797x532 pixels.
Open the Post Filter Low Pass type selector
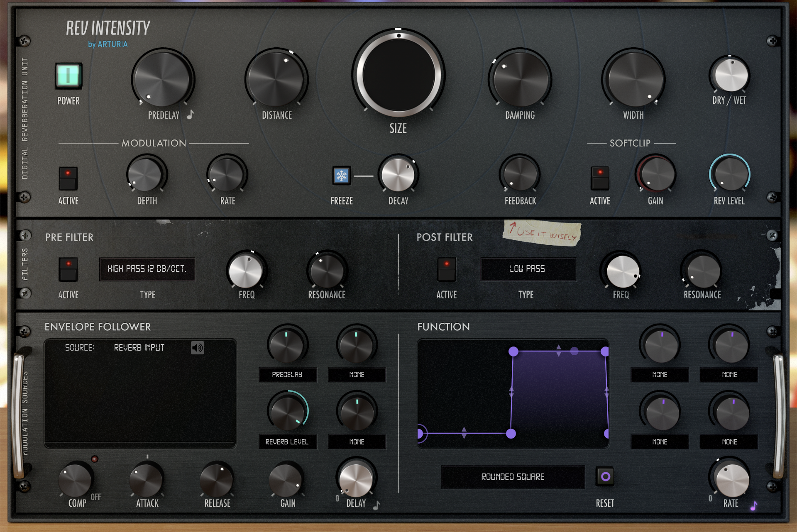(528, 269)
